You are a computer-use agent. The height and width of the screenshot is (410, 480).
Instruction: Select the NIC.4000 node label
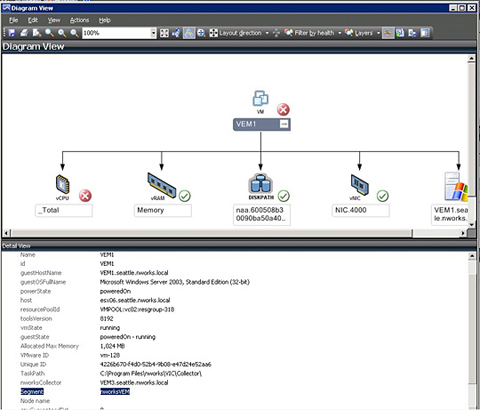pos(361,211)
